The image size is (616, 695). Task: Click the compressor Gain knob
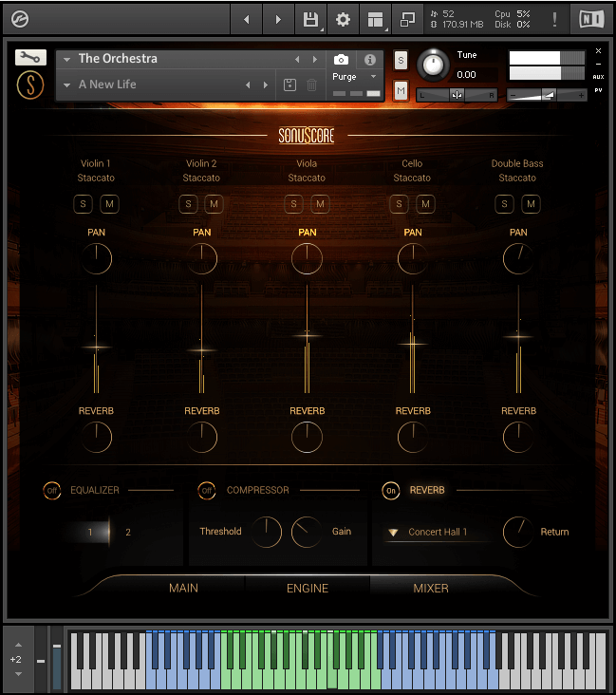point(307,532)
